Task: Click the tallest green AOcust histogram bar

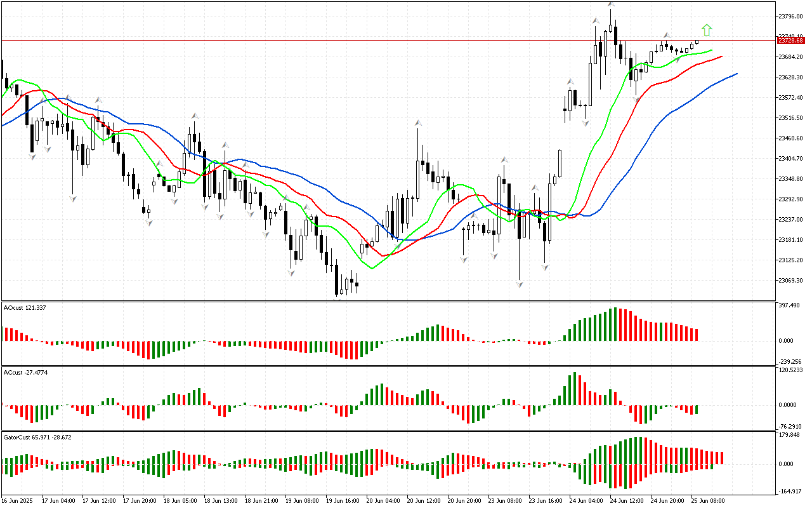Action: coord(614,324)
